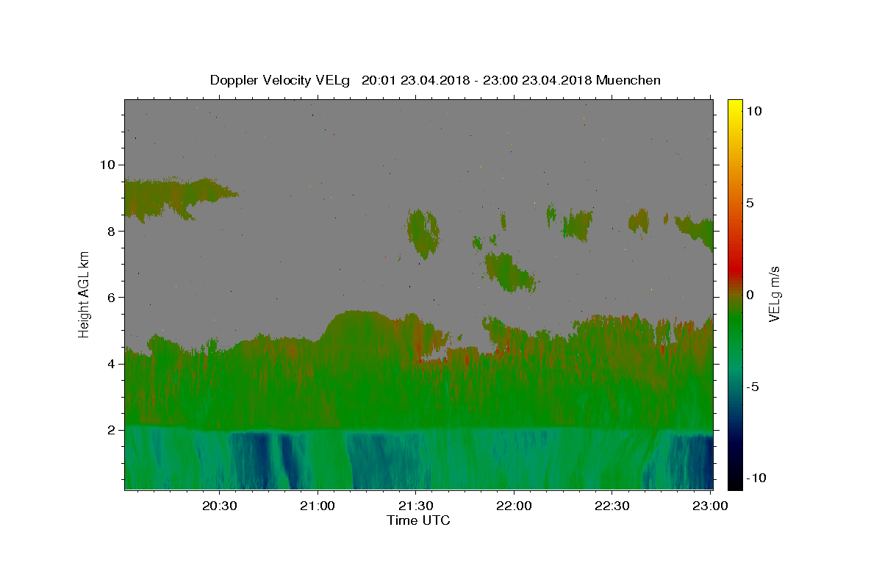Click the 23:00 time tick label
Image resolution: width=882 pixels, height=588 pixels.
(710, 506)
